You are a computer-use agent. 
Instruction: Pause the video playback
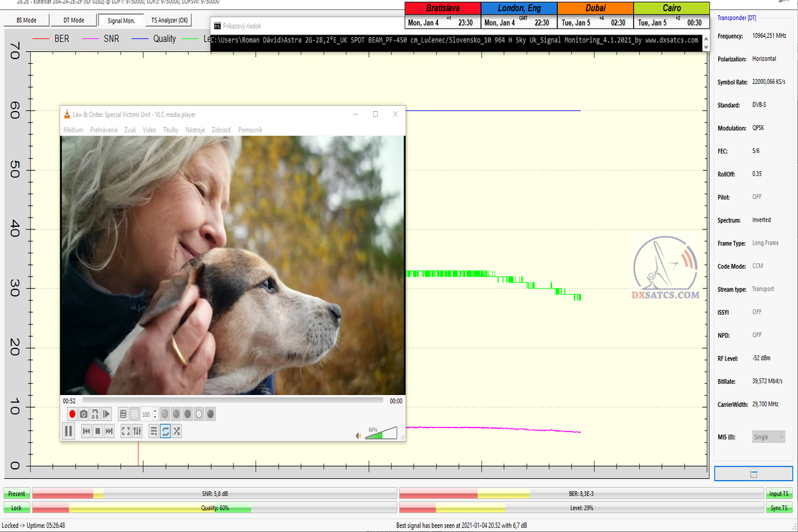68,431
